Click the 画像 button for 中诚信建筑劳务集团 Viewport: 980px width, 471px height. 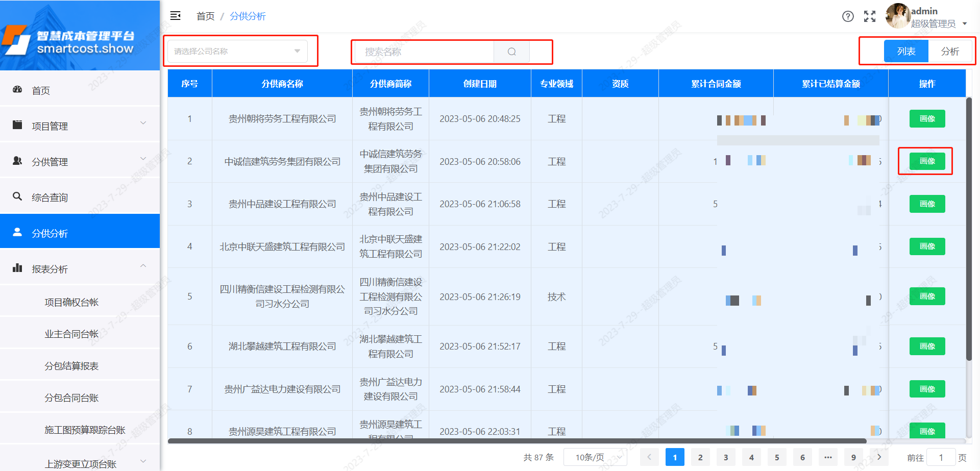click(x=927, y=161)
